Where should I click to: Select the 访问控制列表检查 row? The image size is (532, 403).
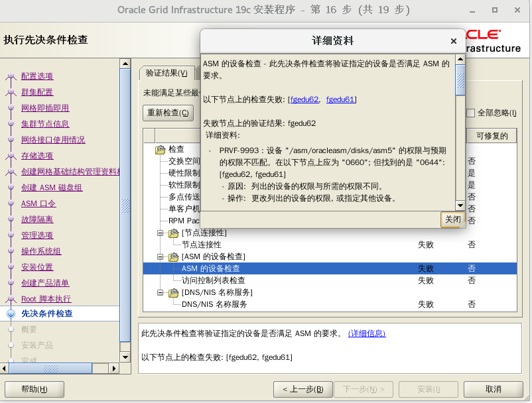tap(330, 280)
